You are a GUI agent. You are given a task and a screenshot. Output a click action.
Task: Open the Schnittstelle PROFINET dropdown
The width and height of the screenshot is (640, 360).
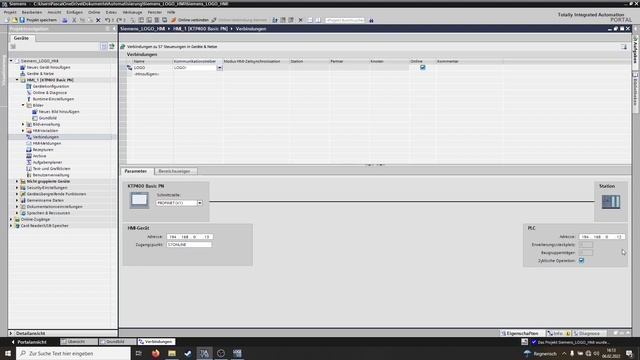[x=200, y=203]
